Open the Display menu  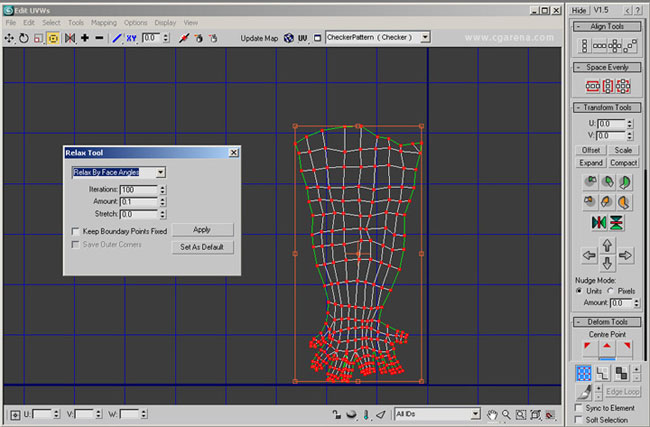point(165,22)
